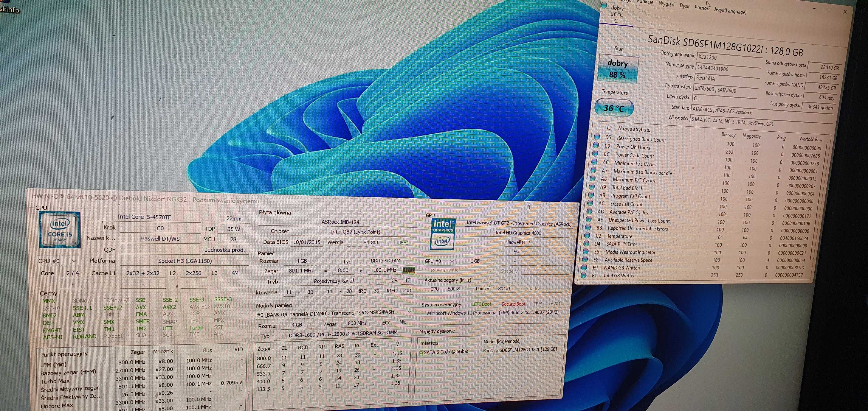Click status circle for Total GB Written
Viewport: 868px width, 411px height.
[x=584, y=275]
